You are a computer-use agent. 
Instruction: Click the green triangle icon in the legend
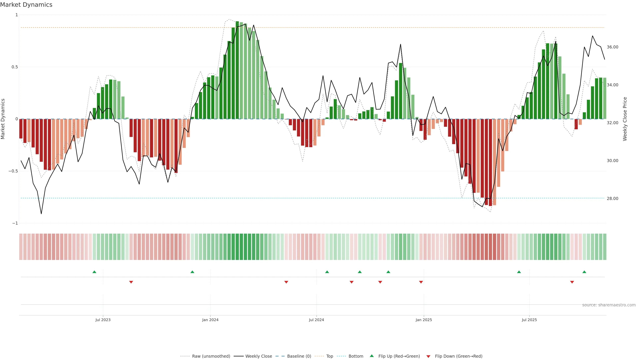372,356
